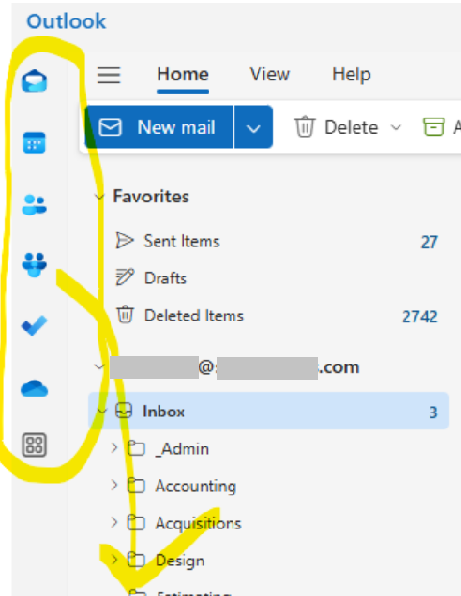Image resolution: width=461 pixels, height=596 pixels.
Task: Click the green Archive box icon
Action: pos(434,127)
